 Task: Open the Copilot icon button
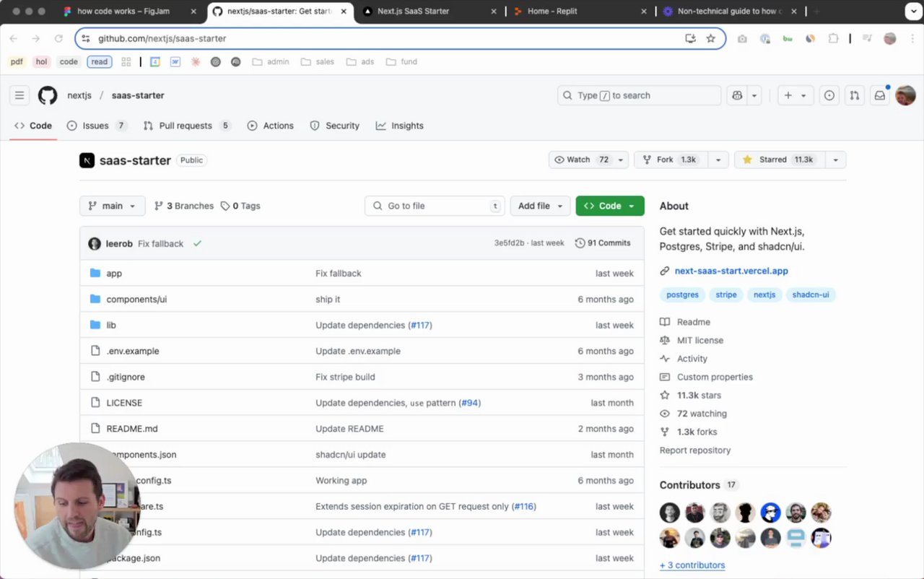(737, 95)
